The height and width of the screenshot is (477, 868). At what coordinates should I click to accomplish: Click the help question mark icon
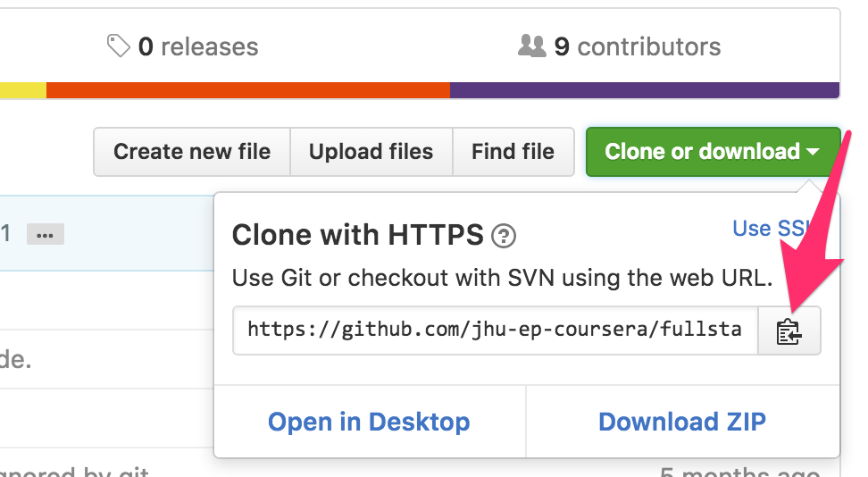(x=505, y=236)
